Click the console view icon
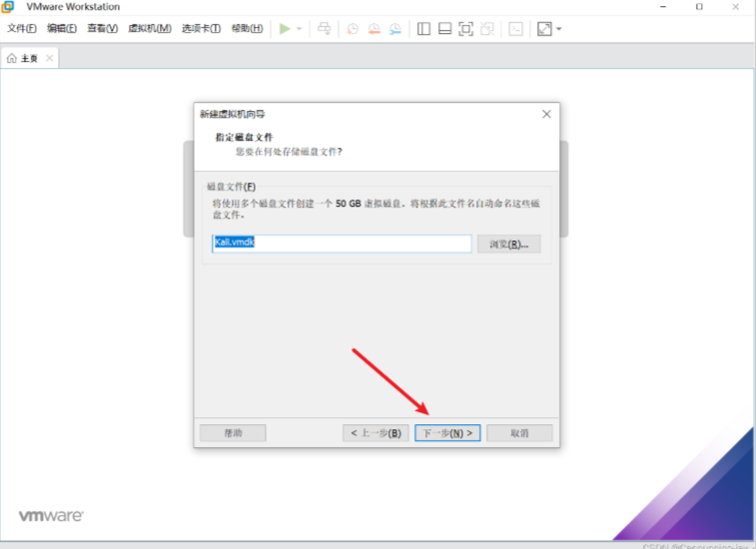This screenshot has width=756, height=549. click(515, 29)
